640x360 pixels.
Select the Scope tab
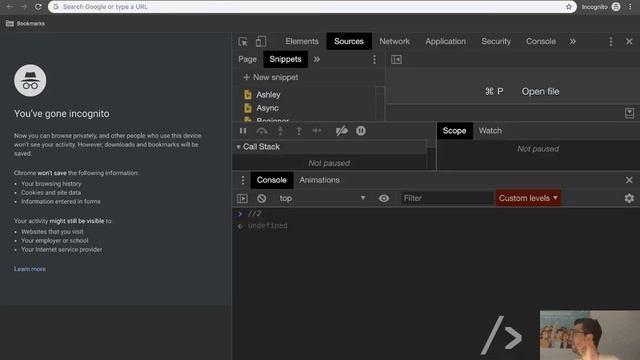(454, 131)
